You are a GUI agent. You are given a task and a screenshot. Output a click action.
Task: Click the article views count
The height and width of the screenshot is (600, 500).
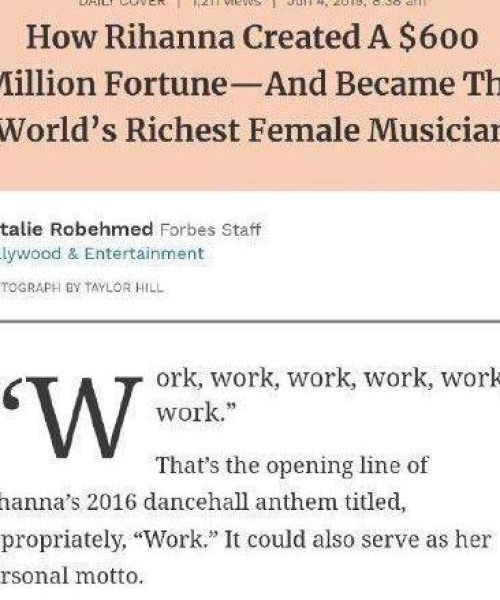[226, 2]
